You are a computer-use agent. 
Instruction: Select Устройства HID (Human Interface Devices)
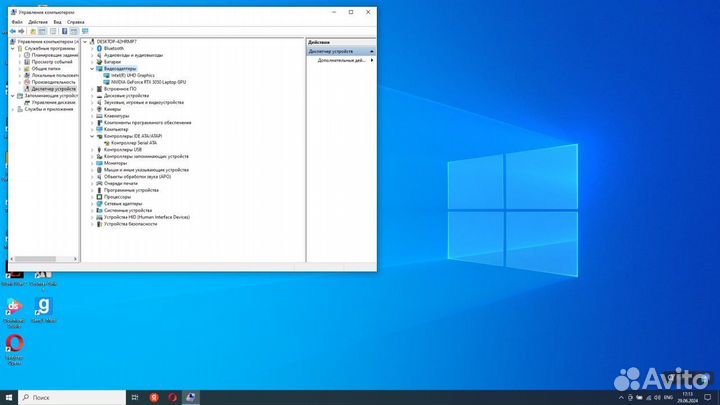pyautogui.click(x=147, y=217)
